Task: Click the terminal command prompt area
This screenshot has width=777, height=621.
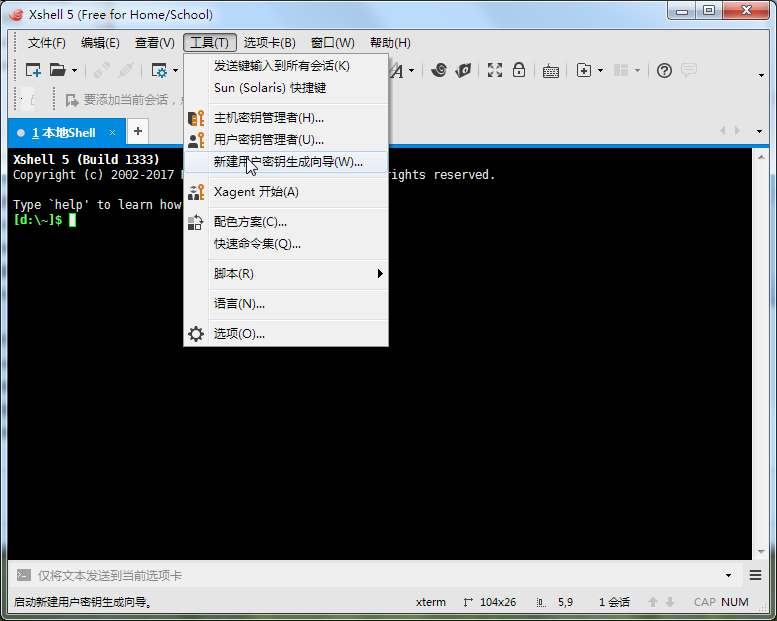Action: coord(45,220)
